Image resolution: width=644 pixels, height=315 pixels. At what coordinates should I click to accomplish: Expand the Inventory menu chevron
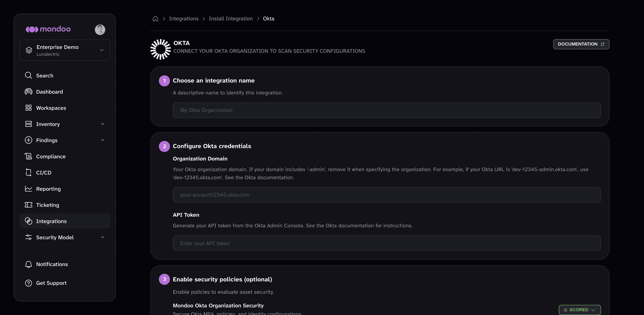click(103, 124)
